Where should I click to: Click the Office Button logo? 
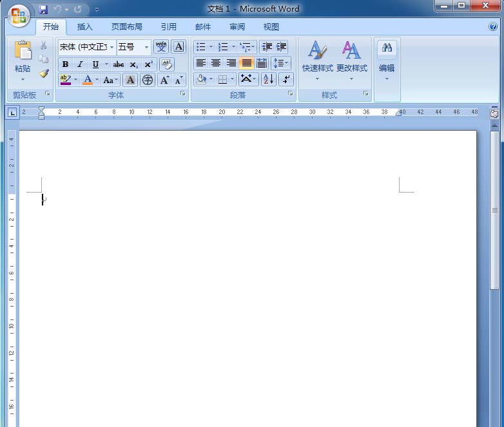tap(18, 15)
